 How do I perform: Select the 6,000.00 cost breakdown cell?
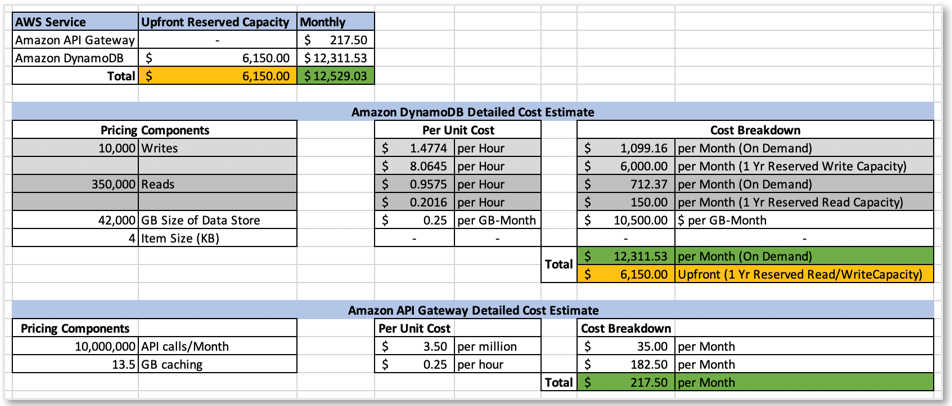click(x=625, y=166)
